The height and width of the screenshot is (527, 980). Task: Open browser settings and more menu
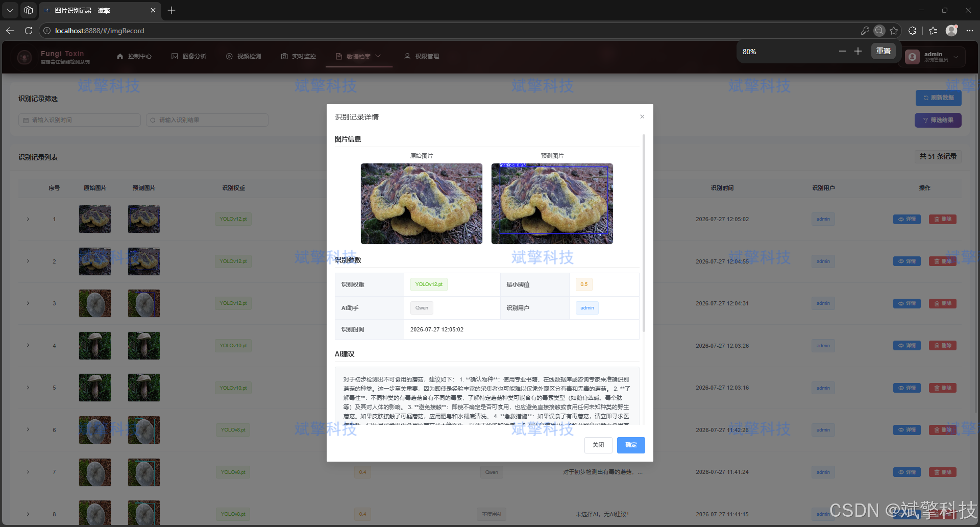click(x=970, y=31)
